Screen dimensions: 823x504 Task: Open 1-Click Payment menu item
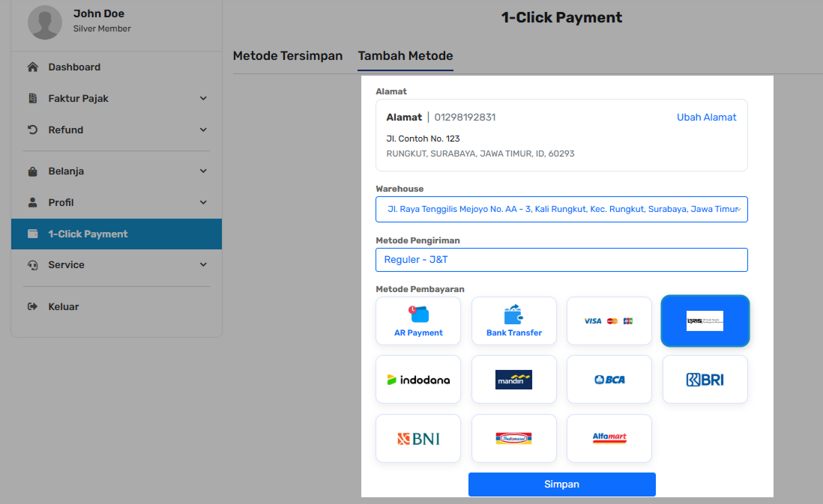point(116,234)
